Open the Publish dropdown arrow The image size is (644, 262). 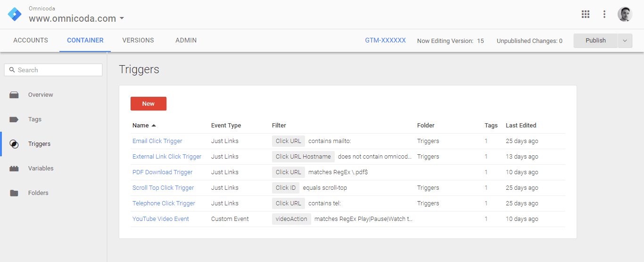625,41
